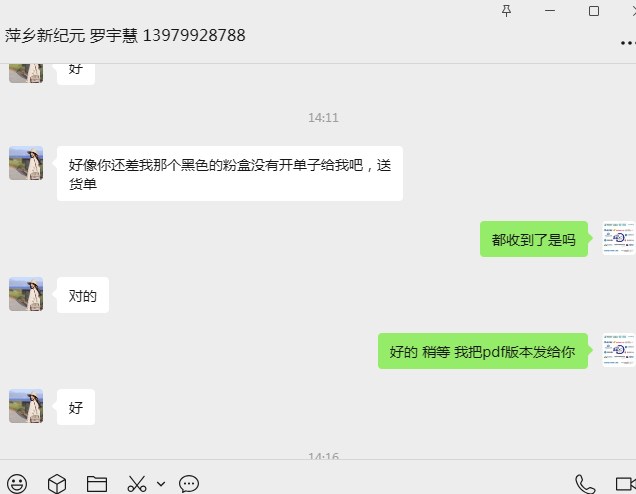
Task: Open the three-dots chat info menu
Action: 628,43
